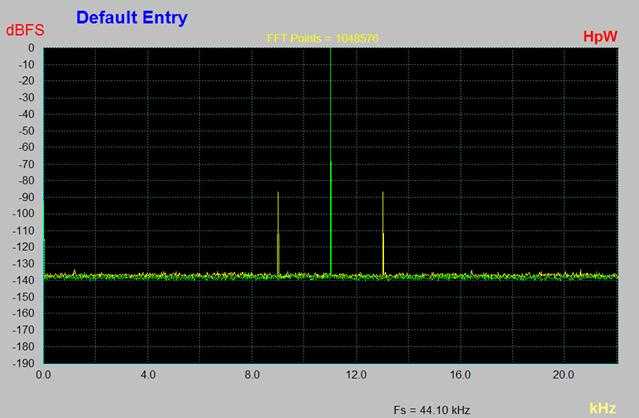Click the yellow "kHz" axis unit label
The height and width of the screenshot is (418, 639).
tap(602, 408)
